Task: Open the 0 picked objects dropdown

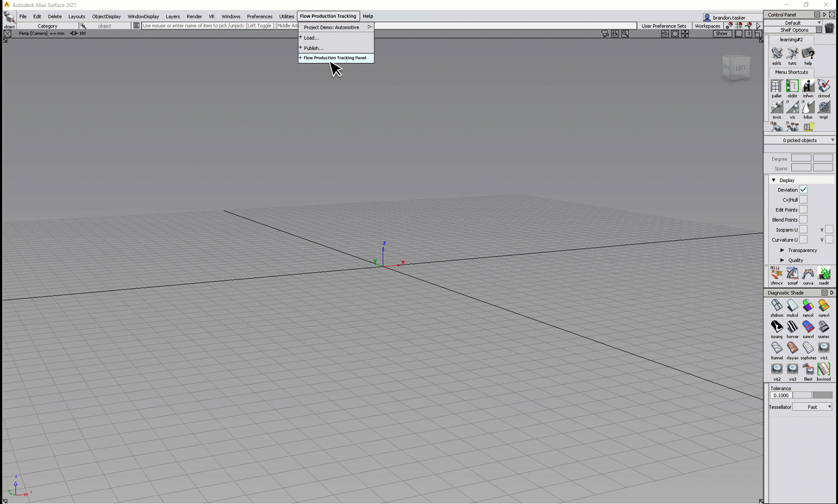Action: click(x=799, y=140)
